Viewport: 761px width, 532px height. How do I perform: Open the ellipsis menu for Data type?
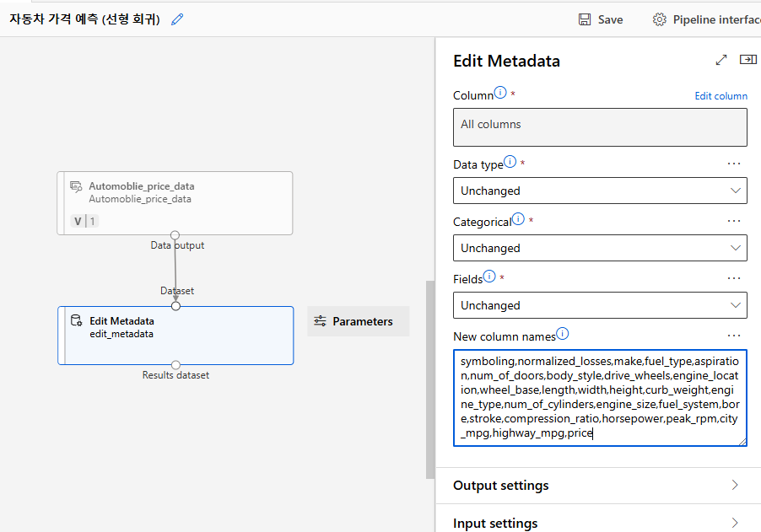click(734, 164)
